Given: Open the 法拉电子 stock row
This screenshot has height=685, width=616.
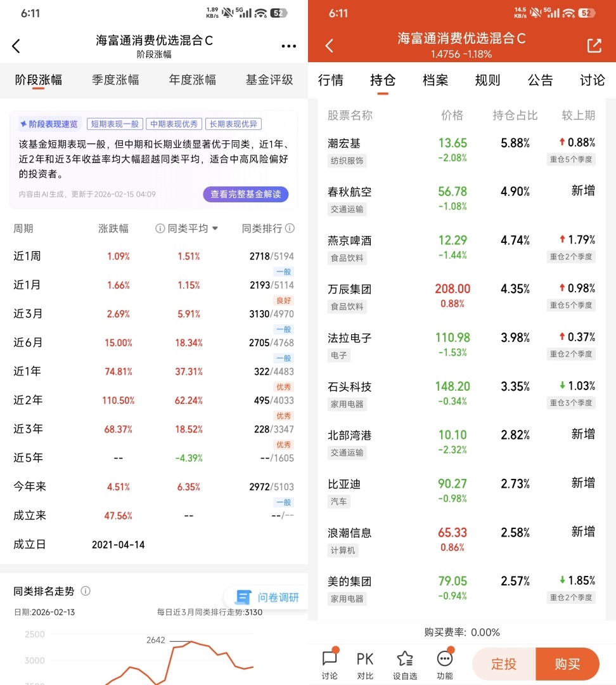Looking at the screenshot, I should coord(461,346).
